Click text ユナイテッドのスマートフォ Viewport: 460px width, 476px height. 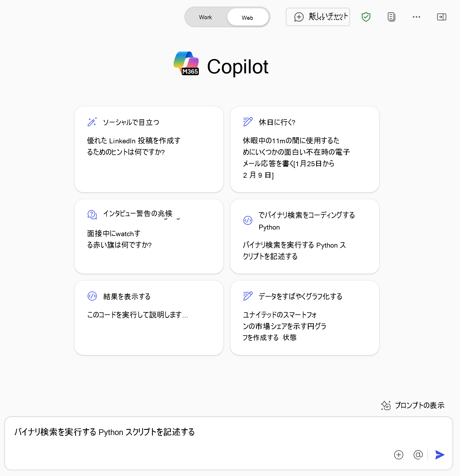pos(280,315)
